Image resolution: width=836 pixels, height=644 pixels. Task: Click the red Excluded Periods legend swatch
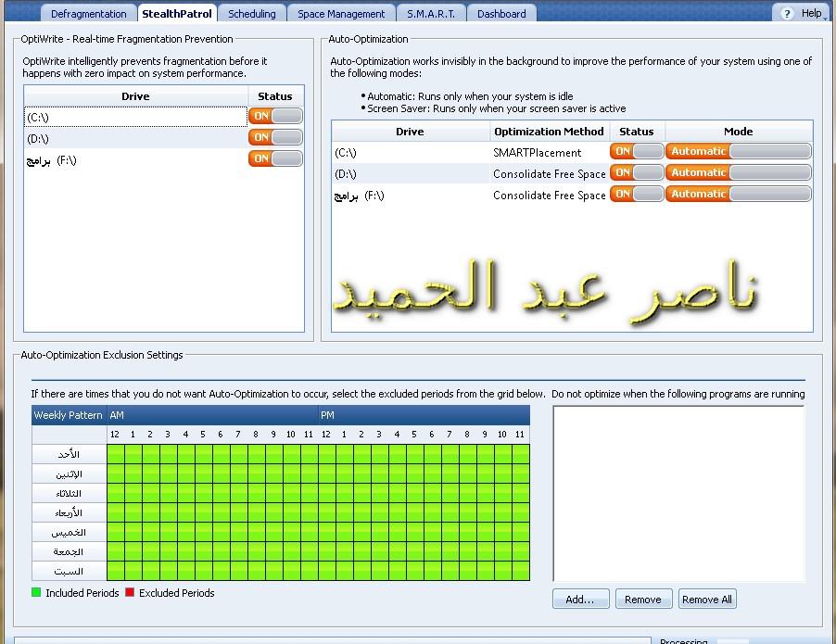[x=130, y=593]
